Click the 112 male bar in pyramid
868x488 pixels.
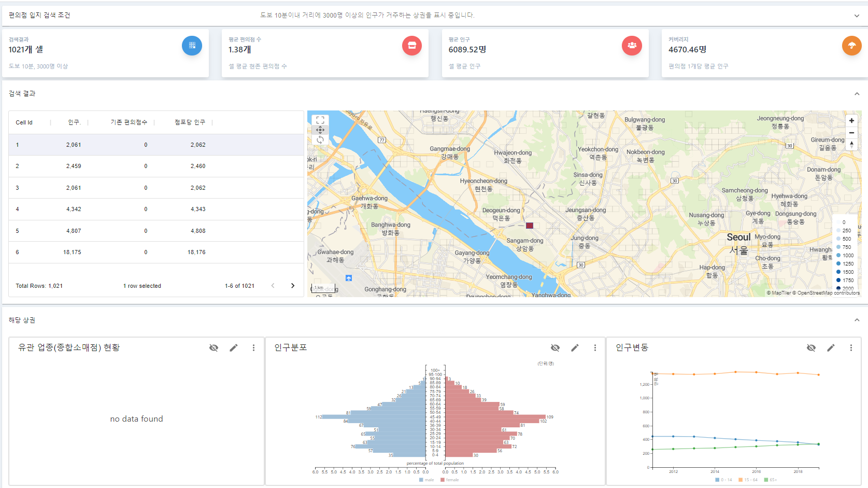tap(374, 417)
